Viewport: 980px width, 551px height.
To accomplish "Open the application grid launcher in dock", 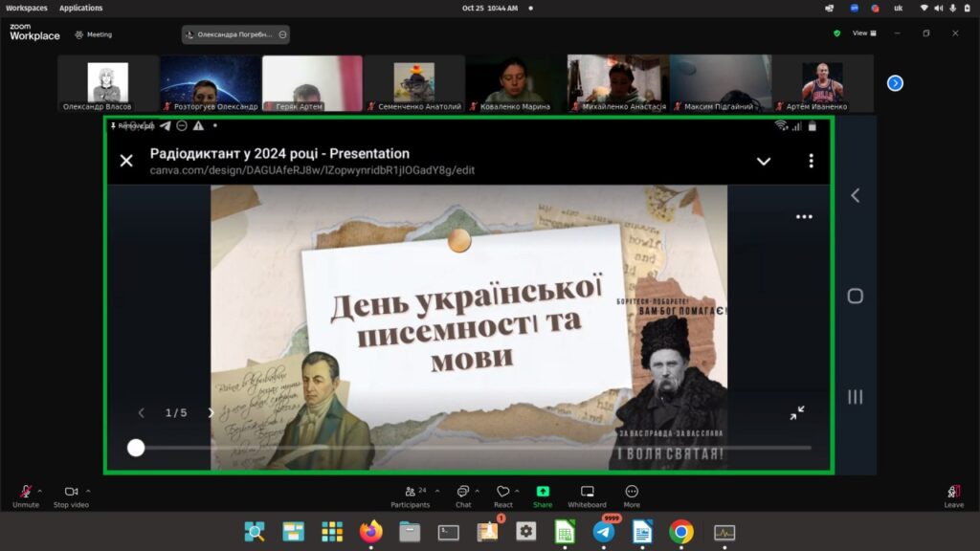I will click(332, 532).
